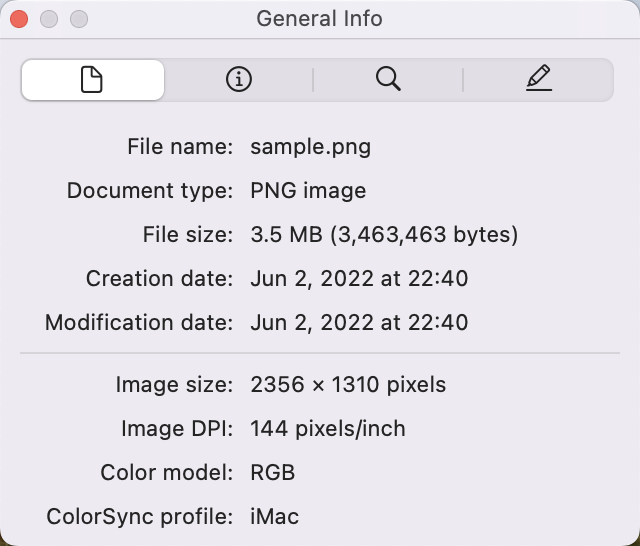The height and width of the screenshot is (546, 640).
Task: Close the General Info window
Action: [x=19, y=19]
